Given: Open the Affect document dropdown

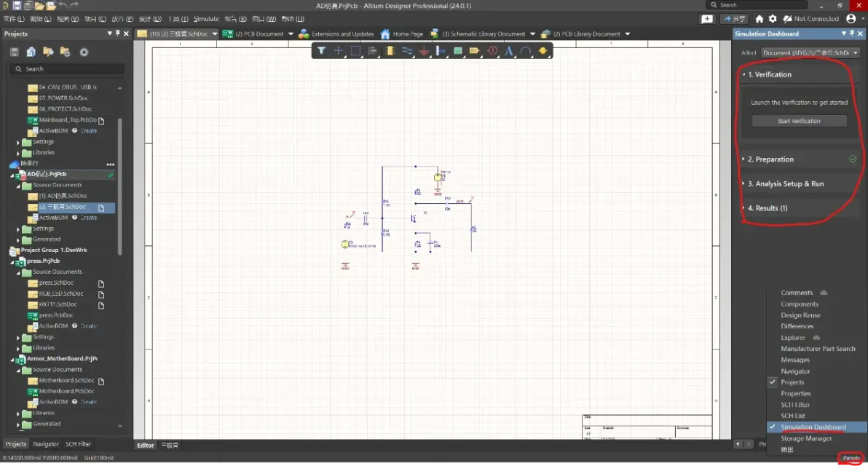Looking at the screenshot, I should [810, 52].
